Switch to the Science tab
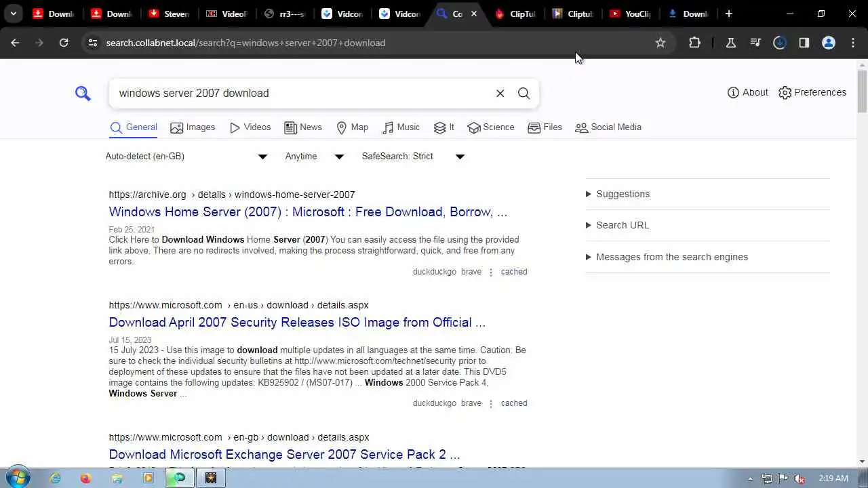 [491, 127]
